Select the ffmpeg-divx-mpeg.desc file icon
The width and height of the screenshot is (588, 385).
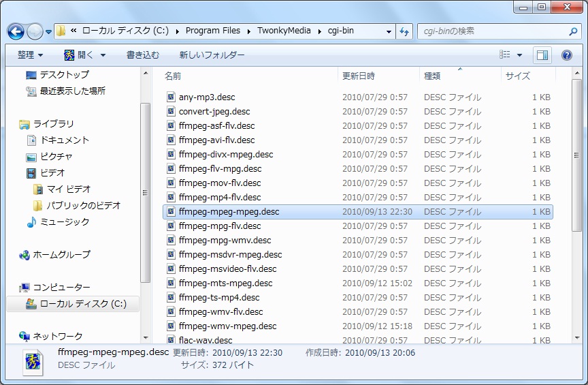[171, 155]
